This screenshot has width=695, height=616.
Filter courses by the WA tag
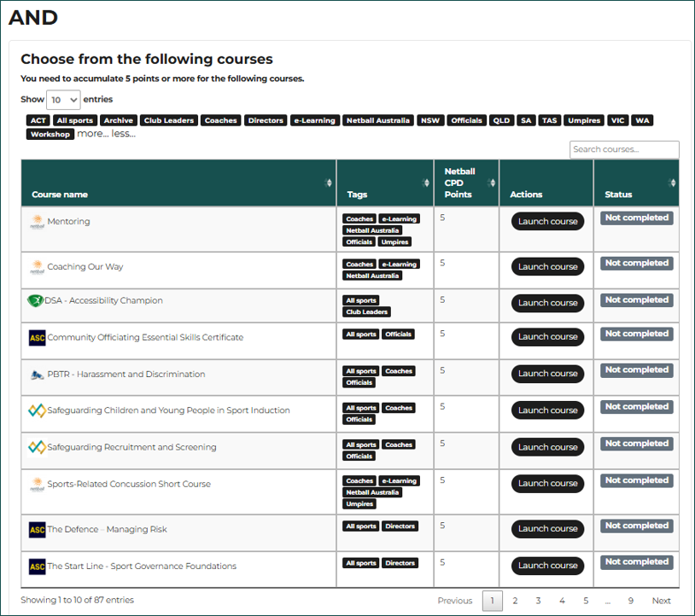(x=642, y=120)
